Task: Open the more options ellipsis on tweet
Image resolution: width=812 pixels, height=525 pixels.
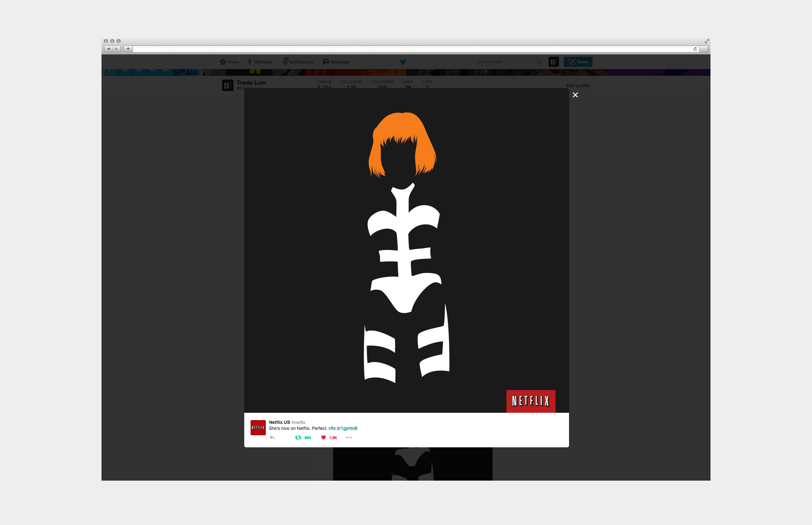Action: (x=349, y=437)
